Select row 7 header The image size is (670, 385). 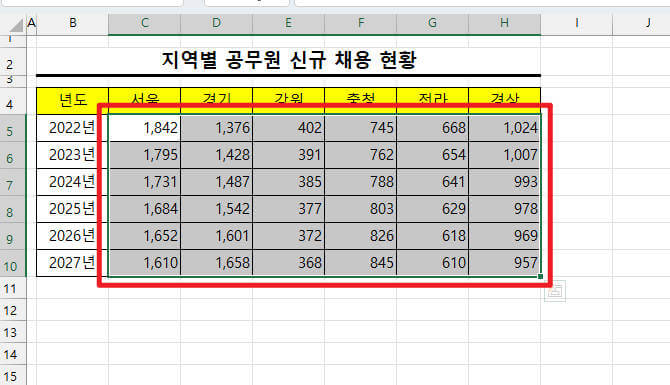(x=13, y=182)
